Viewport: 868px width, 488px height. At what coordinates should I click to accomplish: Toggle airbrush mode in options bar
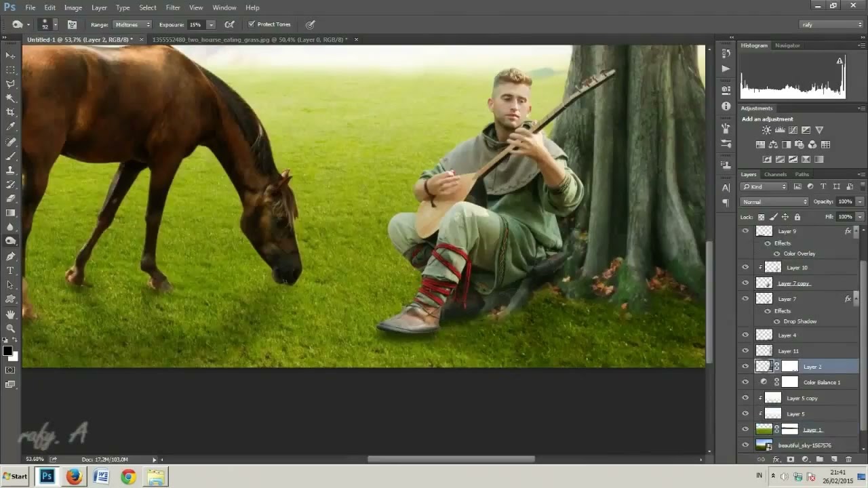pyautogui.click(x=230, y=24)
